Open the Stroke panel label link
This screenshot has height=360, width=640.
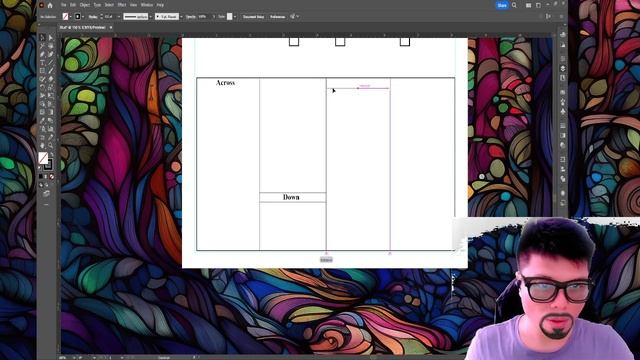coord(93,17)
